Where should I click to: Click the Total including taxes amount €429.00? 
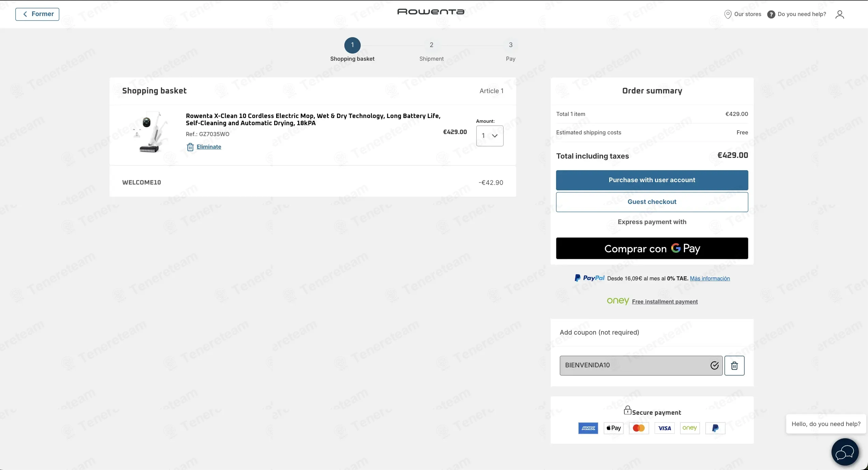733,156
